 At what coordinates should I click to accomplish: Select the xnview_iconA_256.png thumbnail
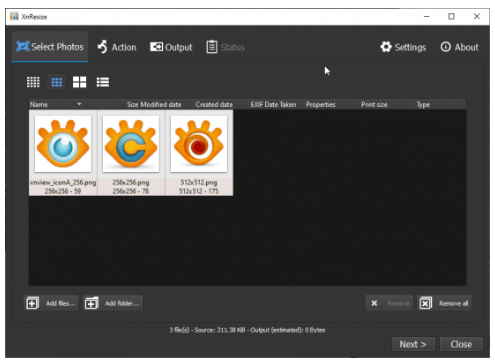tap(63, 144)
